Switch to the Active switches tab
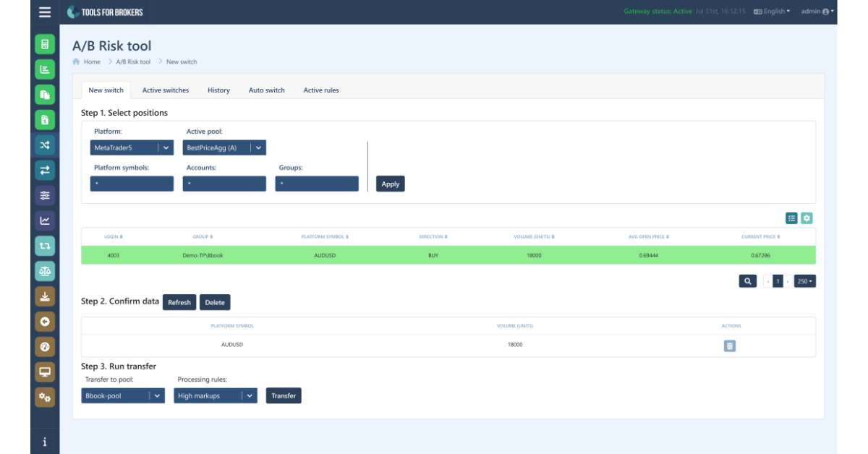 pyautogui.click(x=166, y=90)
